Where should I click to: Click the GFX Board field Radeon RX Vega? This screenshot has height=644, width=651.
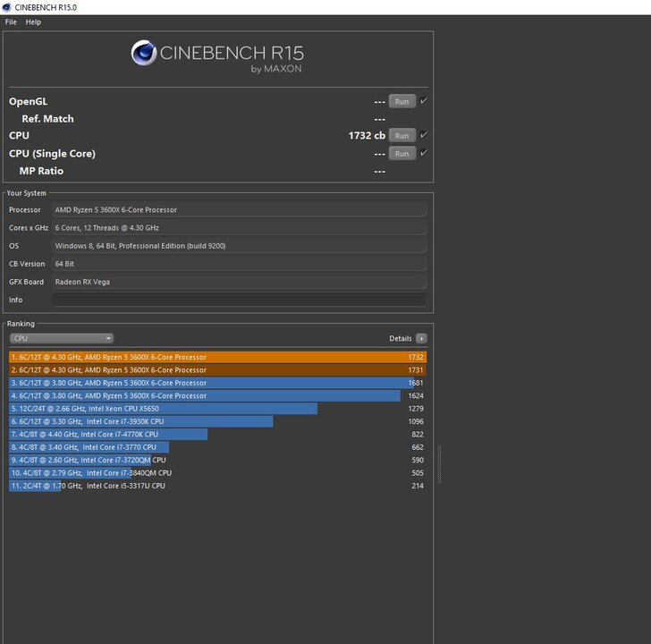coord(239,282)
